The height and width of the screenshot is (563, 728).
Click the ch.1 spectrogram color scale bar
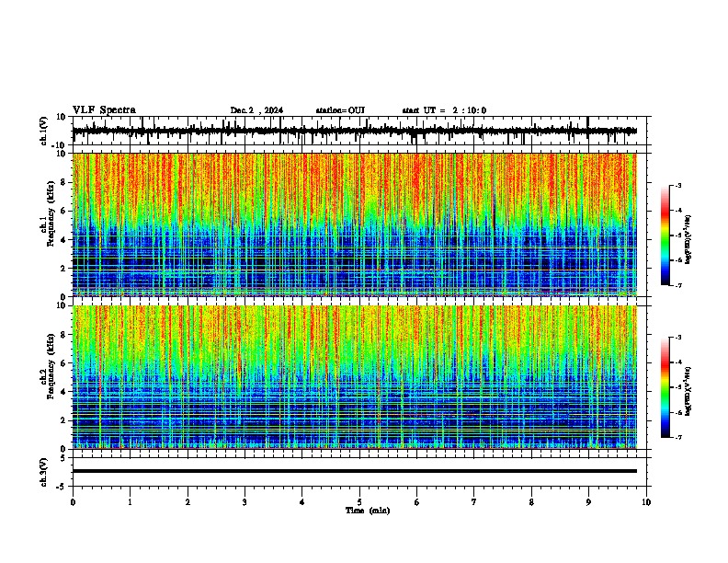coord(665,236)
